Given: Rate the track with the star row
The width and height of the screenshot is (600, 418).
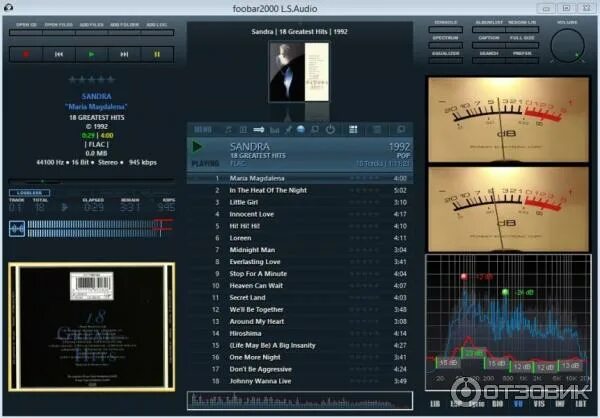Looking at the screenshot, I should 91,80.
